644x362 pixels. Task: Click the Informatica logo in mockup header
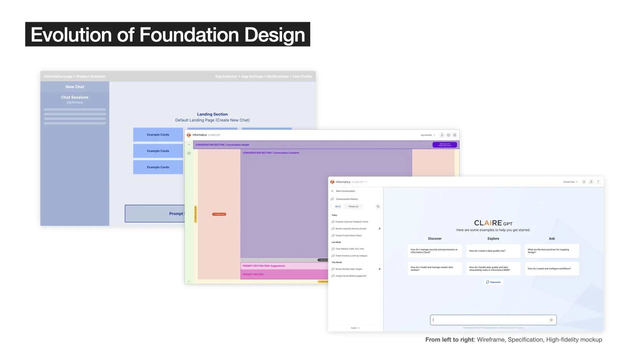pos(332,182)
